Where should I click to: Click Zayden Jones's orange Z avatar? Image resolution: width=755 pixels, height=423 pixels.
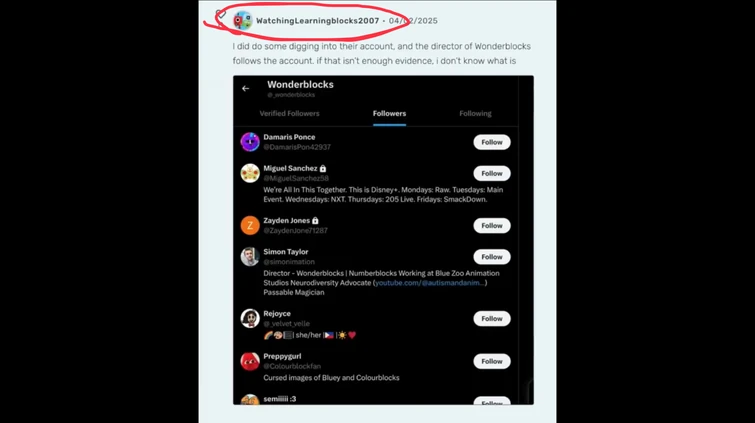click(250, 226)
